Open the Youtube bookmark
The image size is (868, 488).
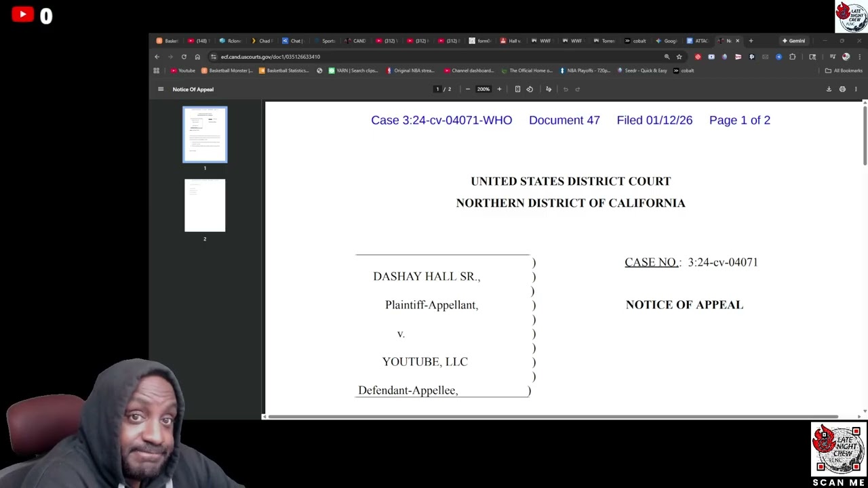pyautogui.click(x=183, y=70)
